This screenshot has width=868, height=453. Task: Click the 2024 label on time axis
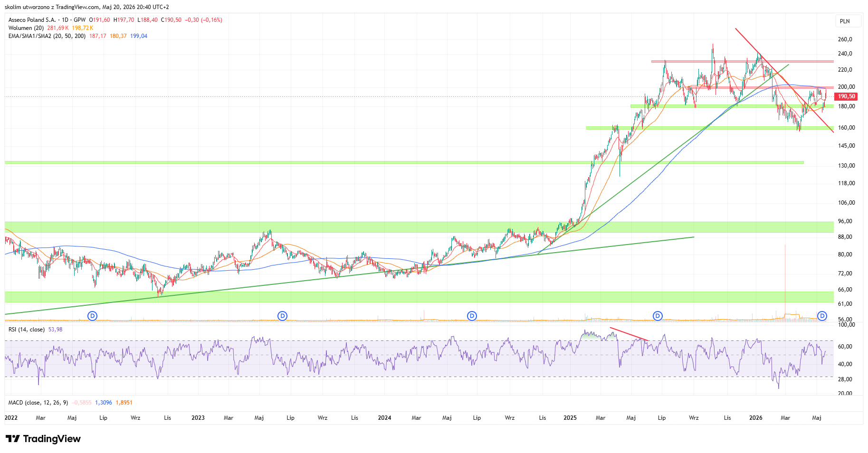coord(384,418)
